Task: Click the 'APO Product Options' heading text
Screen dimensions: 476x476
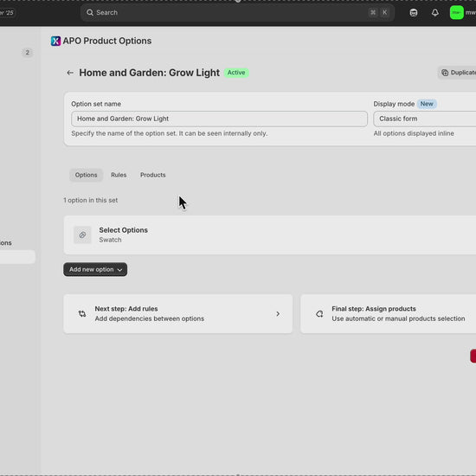Action: click(x=107, y=41)
